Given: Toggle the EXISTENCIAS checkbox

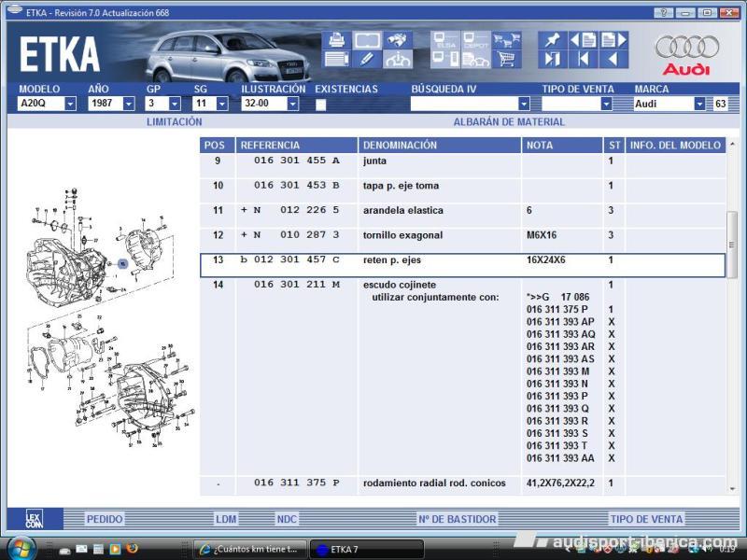Looking at the screenshot, I should (320, 105).
